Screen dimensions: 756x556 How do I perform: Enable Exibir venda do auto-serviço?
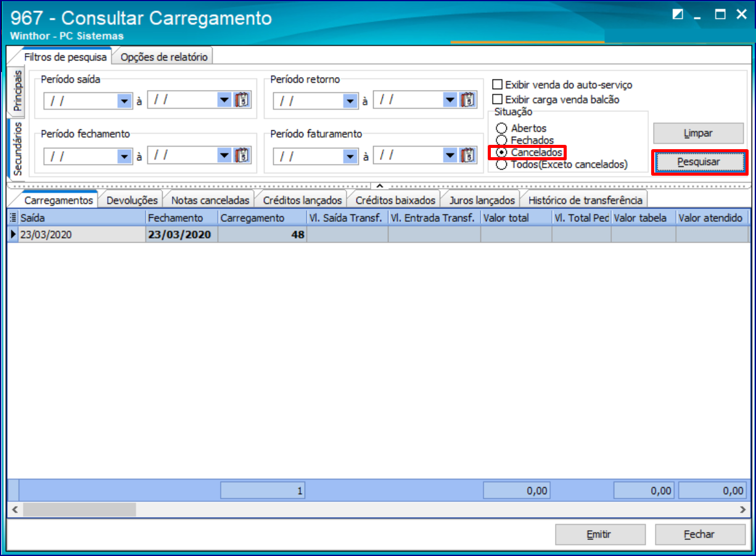(x=498, y=85)
